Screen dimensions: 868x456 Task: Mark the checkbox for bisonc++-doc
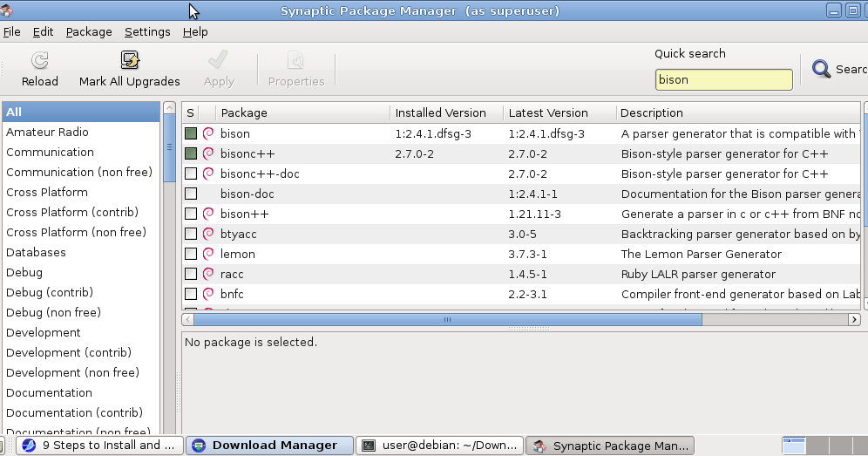click(191, 174)
